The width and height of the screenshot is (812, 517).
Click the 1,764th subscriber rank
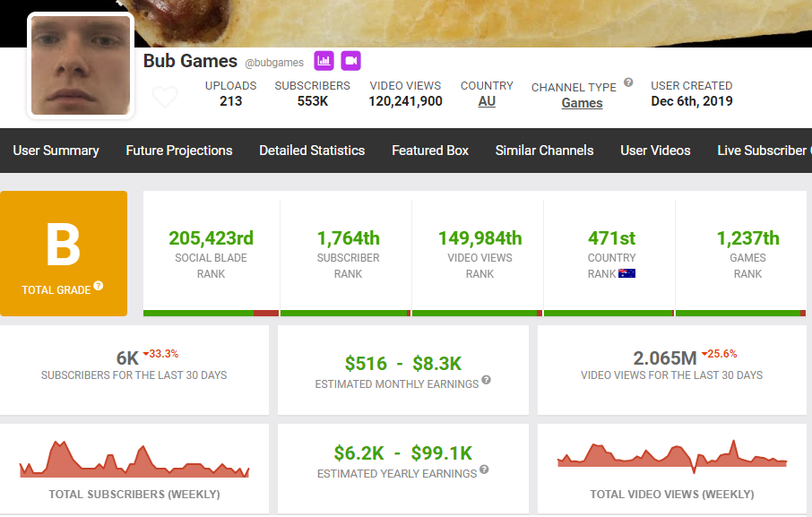click(x=348, y=238)
